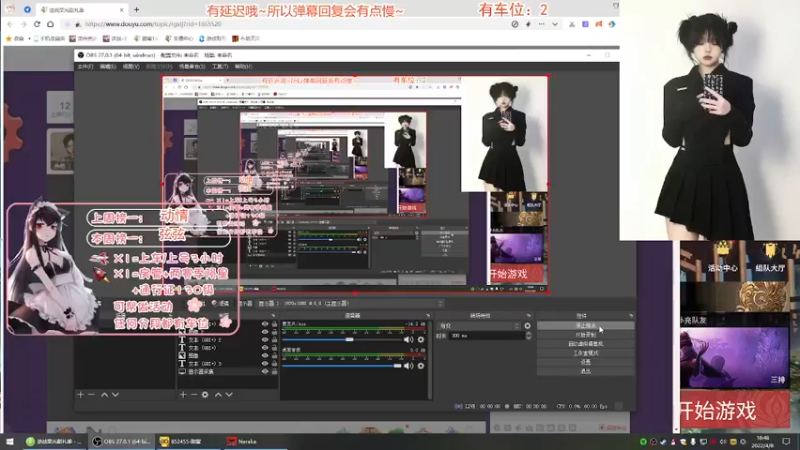The height and width of the screenshot is (450, 800).
Task: Toggle visibility of 显示器采集 source
Action: click(265, 371)
